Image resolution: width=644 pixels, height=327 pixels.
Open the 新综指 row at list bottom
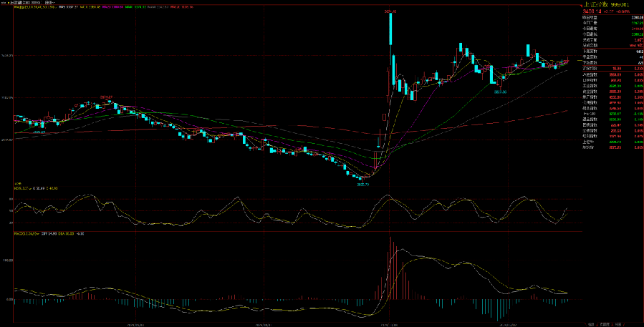coord(612,147)
